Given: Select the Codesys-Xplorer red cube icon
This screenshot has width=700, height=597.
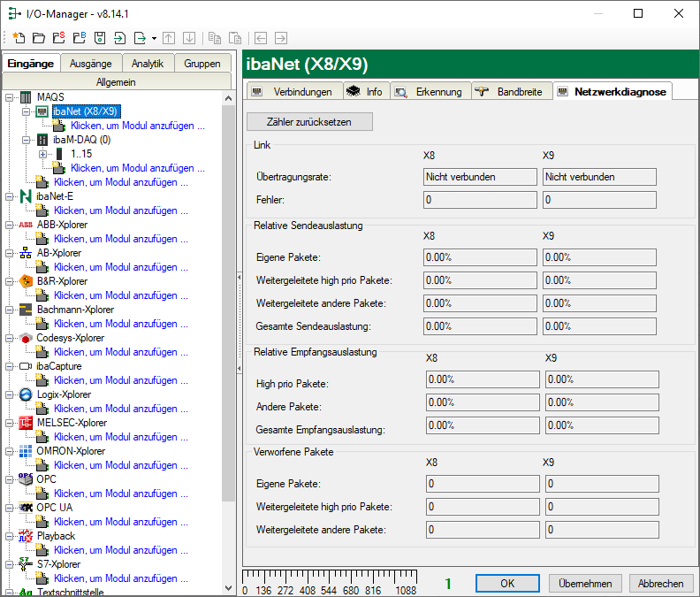Looking at the screenshot, I should [x=26, y=338].
